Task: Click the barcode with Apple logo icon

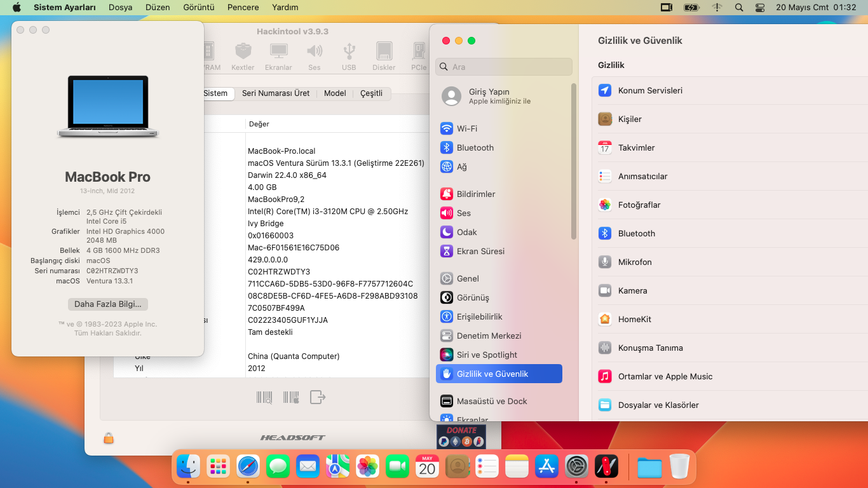Action: (x=291, y=398)
